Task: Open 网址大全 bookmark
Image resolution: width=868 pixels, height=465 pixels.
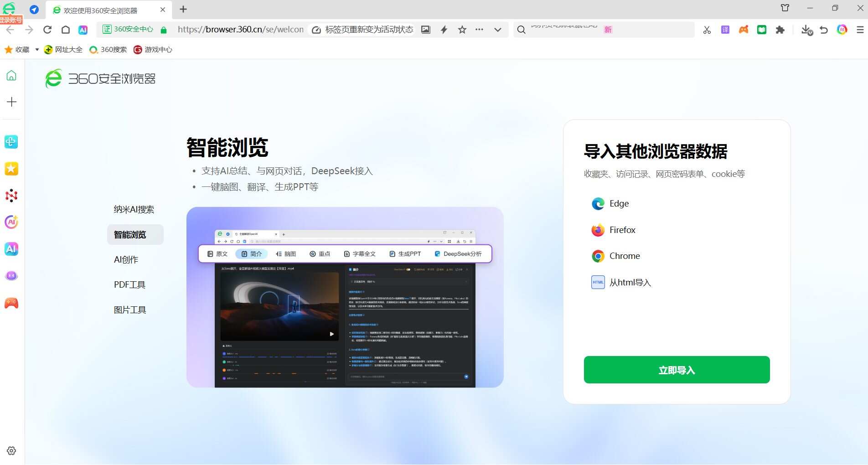Action: click(x=63, y=50)
